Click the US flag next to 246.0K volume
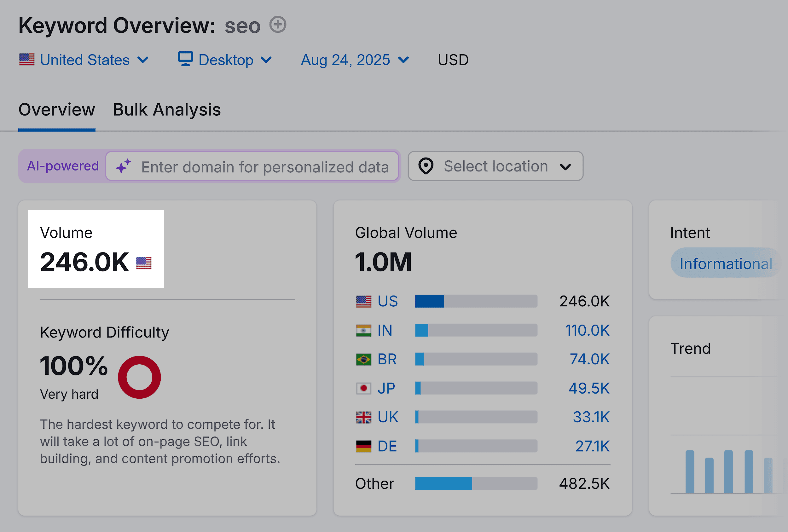The height and width of the screenshot is (532, 788). point(144,263)
